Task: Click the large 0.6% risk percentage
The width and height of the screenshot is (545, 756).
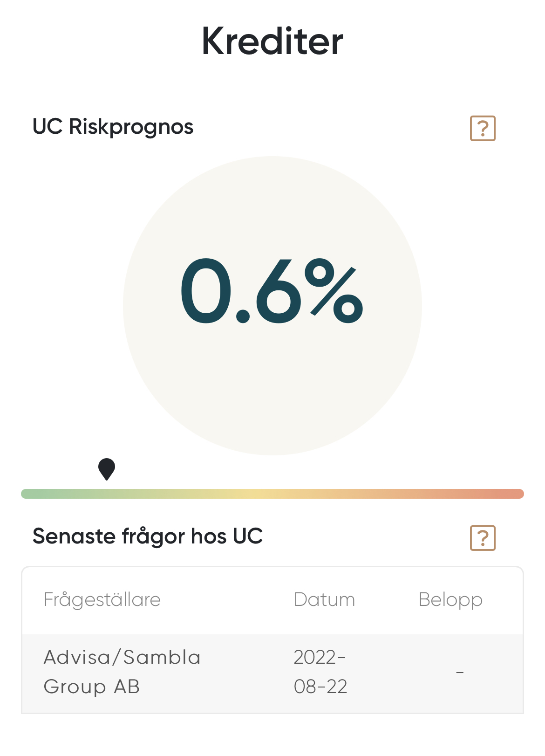Action: tap(272, 291)
